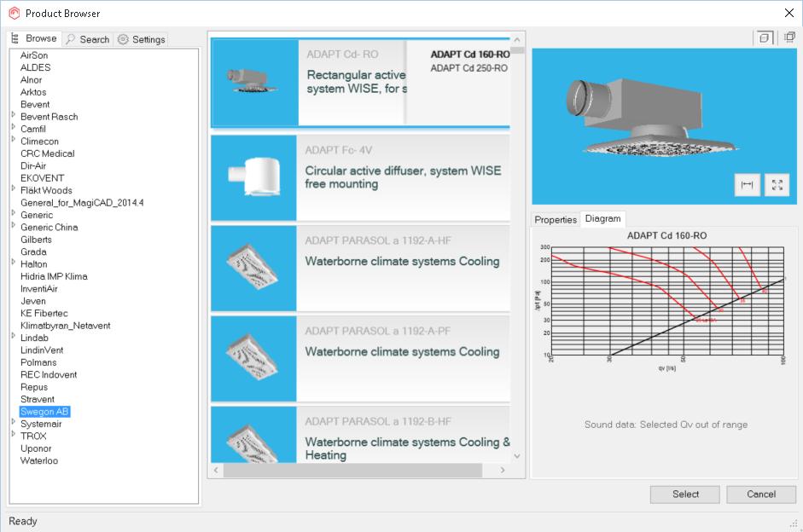Screen dimensions: 803x532
Task: Select Stravent manufacturer
Action: point(38,399)
